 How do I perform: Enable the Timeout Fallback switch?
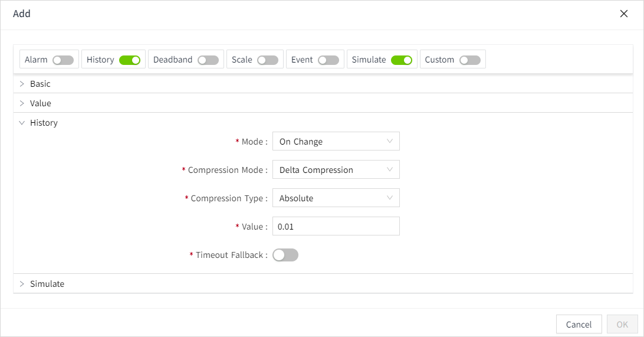(285, 255)
